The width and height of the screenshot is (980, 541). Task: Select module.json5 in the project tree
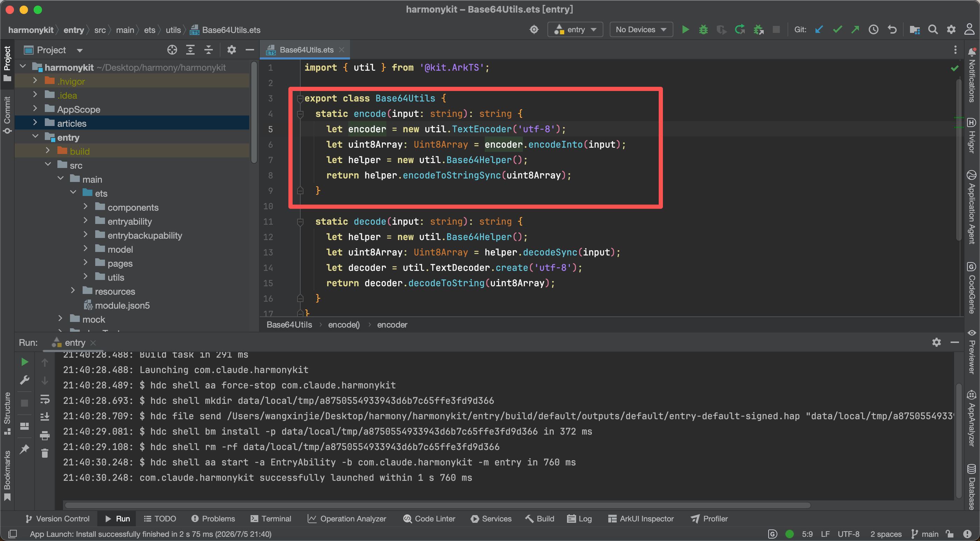tap(122, 305)
